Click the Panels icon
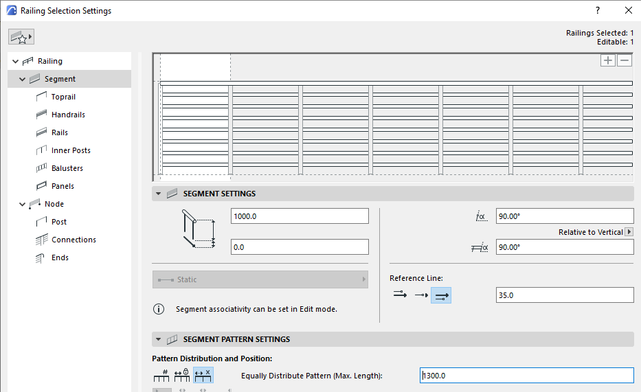 [x=41, y=186]
